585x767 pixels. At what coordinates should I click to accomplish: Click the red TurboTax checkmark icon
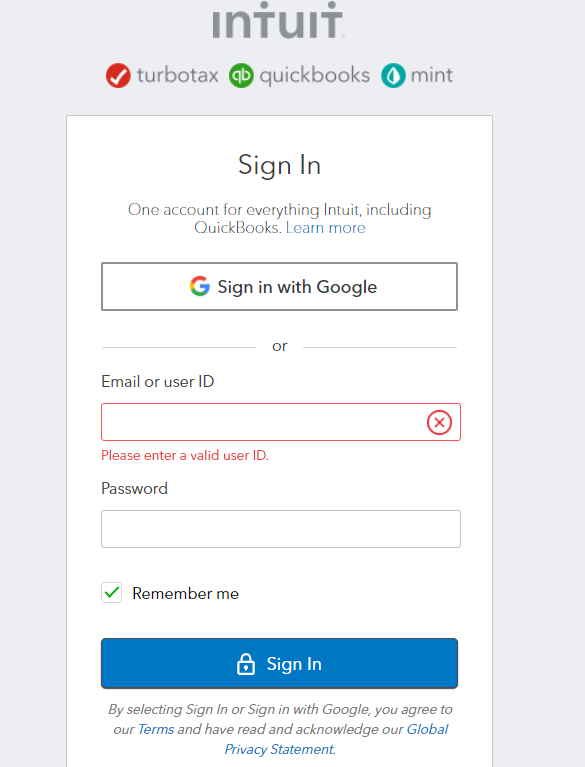(118, 75)
